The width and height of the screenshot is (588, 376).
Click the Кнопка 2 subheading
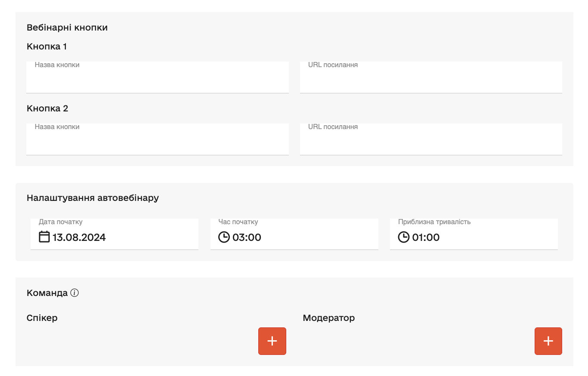click(x=47, y=108)
